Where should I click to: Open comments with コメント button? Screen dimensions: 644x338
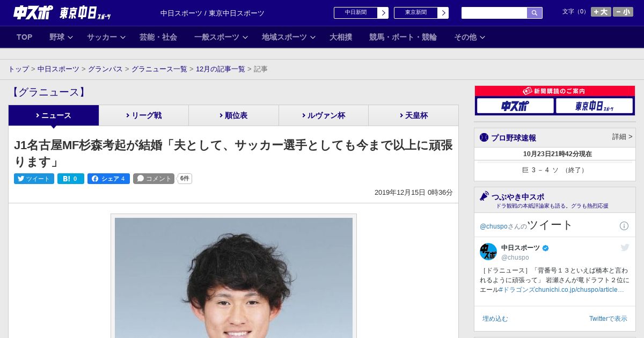tap(154, 179)
